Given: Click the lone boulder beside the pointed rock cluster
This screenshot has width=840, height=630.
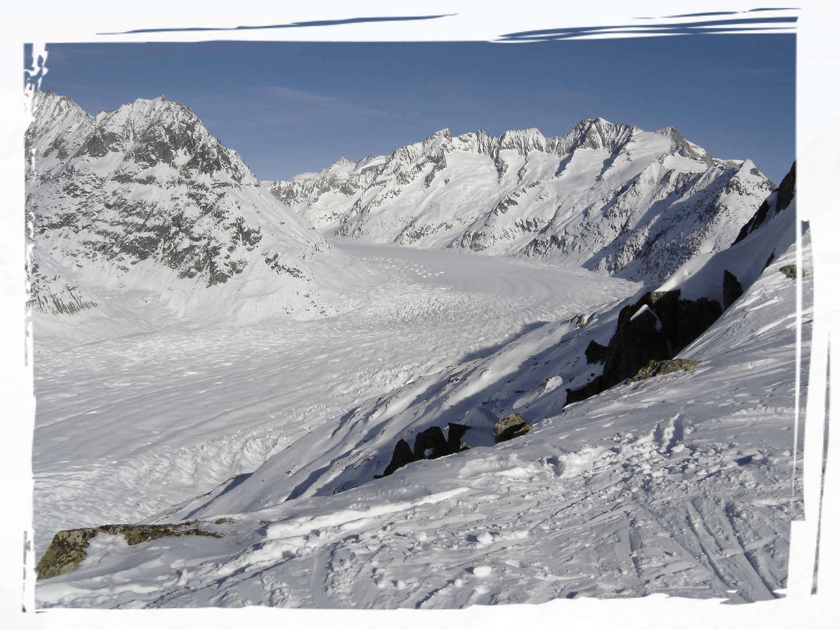Looking at the screenshot, I should click(x=511, y=427).
